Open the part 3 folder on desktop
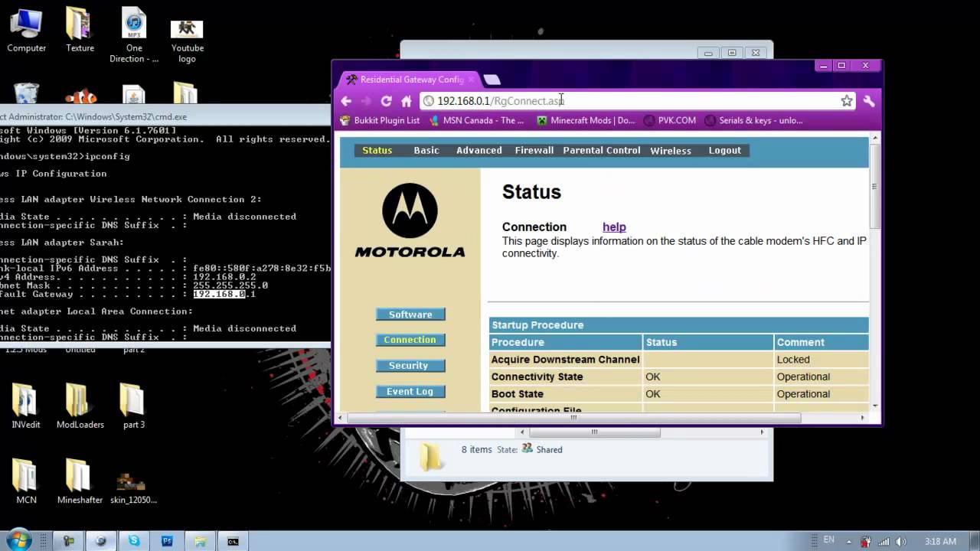Viewport: 980px width, 551px height. pos(133,406)
